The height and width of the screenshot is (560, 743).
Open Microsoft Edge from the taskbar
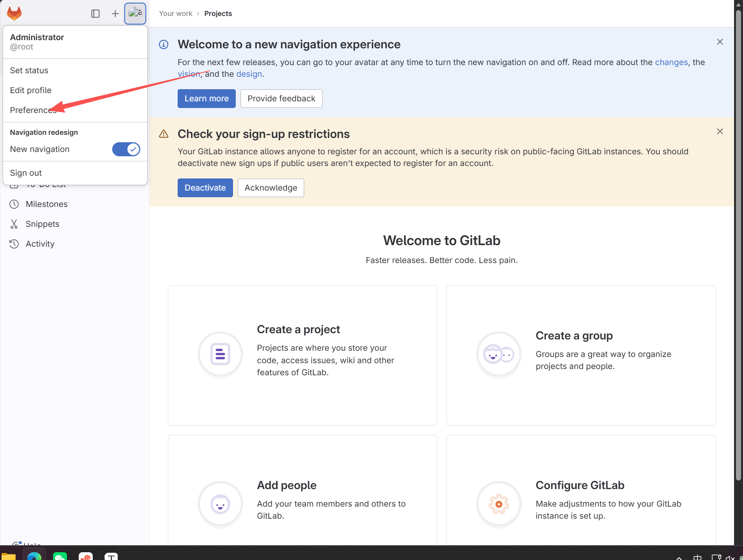coord(34,556)
